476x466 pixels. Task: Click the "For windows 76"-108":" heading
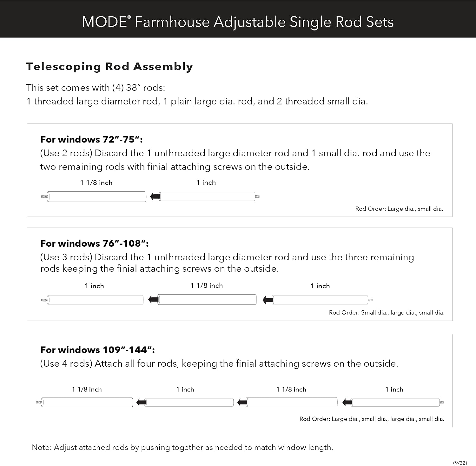[x=95, y=243]
